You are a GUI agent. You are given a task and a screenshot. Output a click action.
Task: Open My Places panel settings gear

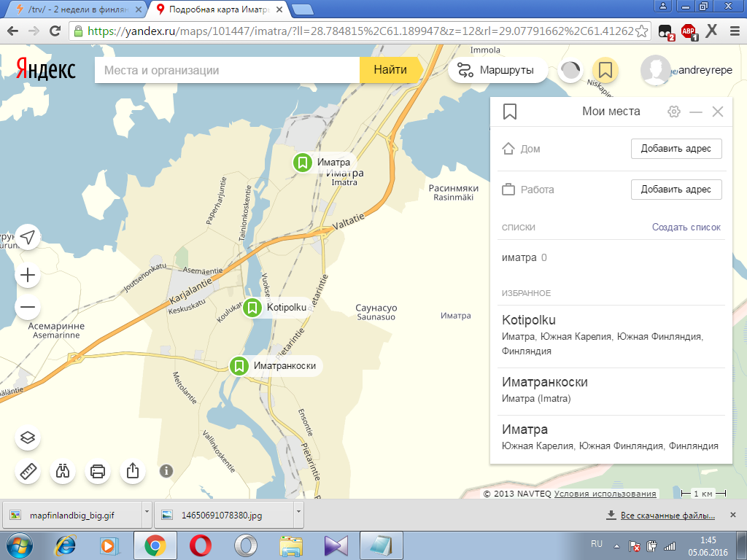(673, 112)
